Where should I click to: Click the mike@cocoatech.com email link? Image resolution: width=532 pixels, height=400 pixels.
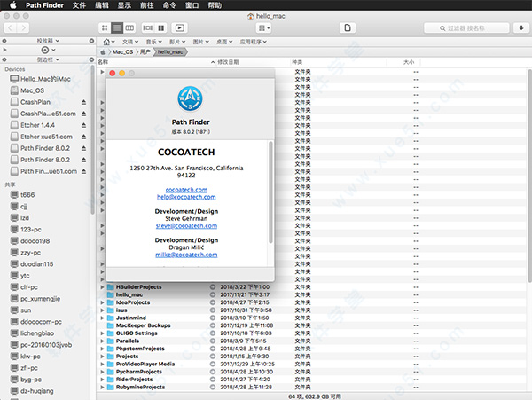pos(186,255)
